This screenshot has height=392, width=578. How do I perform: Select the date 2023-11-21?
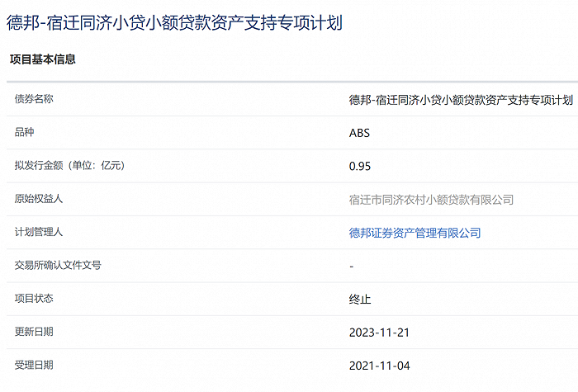(x=379, y=333)
